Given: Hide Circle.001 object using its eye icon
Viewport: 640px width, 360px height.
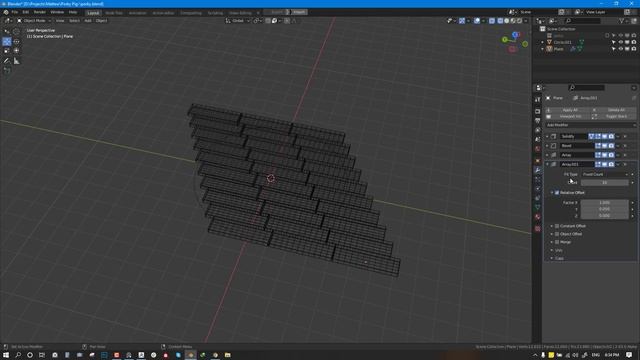Looking at the screenshot, I should coord(620,42).
